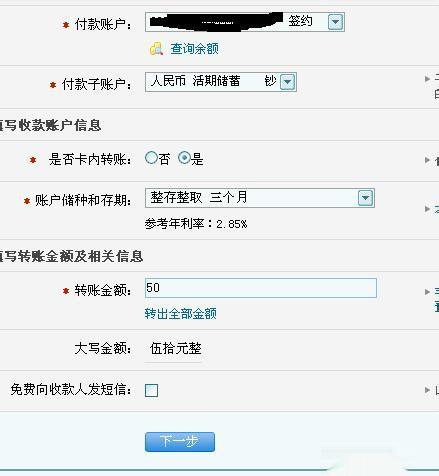The image size is (439, 476).
Task: Click help arrow beside 付款子账户 row
Action: tap(427, 79)
